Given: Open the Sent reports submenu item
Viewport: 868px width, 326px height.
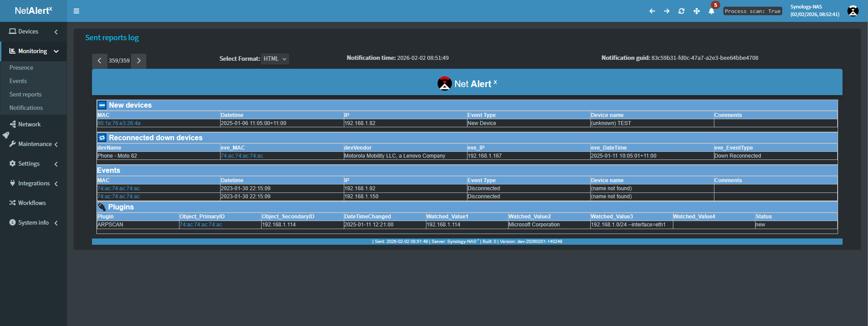Looking at the screenshot, I should (x=25, y=95).
